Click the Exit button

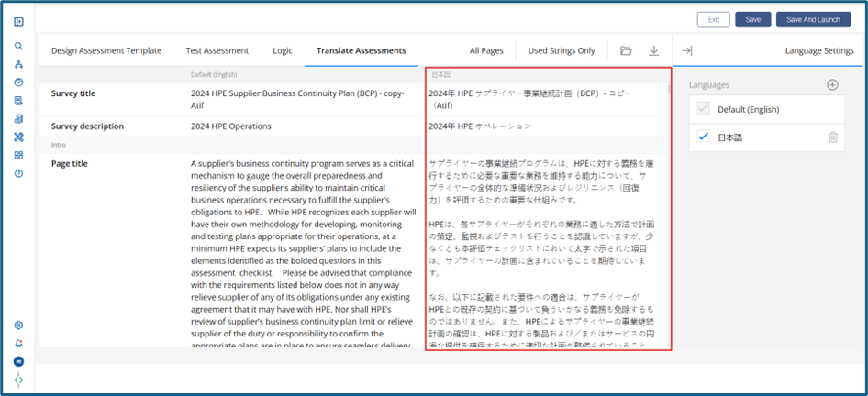(714, 19)
